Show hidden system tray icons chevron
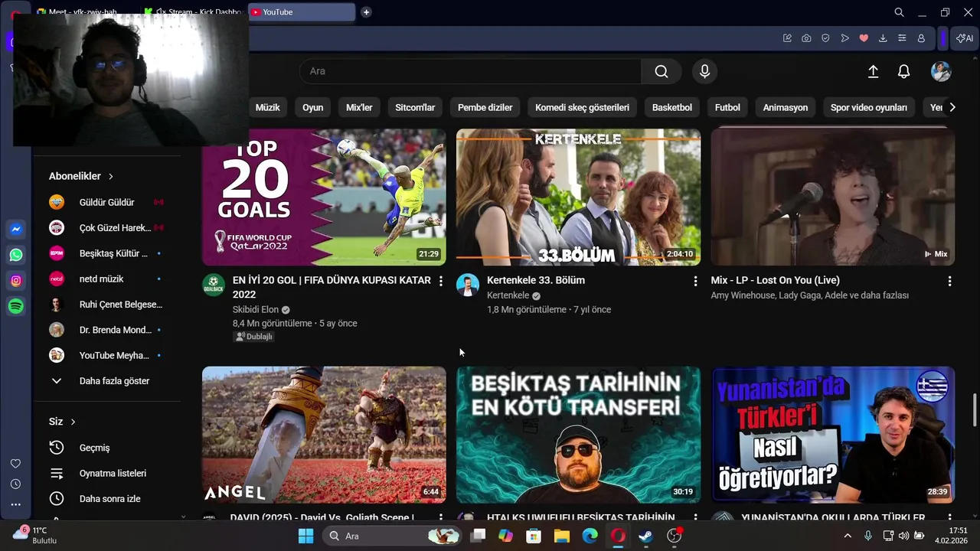 [848, 536]
